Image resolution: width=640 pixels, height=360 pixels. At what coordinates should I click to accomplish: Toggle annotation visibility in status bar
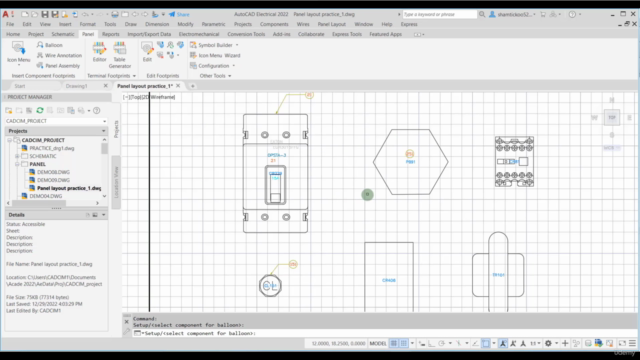tap(503, 343)
